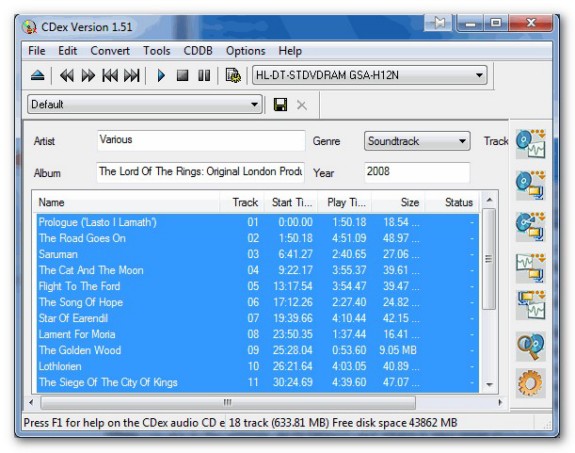Screen dimensions: 575x453
Task: Sort by the Play Time column header
Action: click(x=344, y=202)
